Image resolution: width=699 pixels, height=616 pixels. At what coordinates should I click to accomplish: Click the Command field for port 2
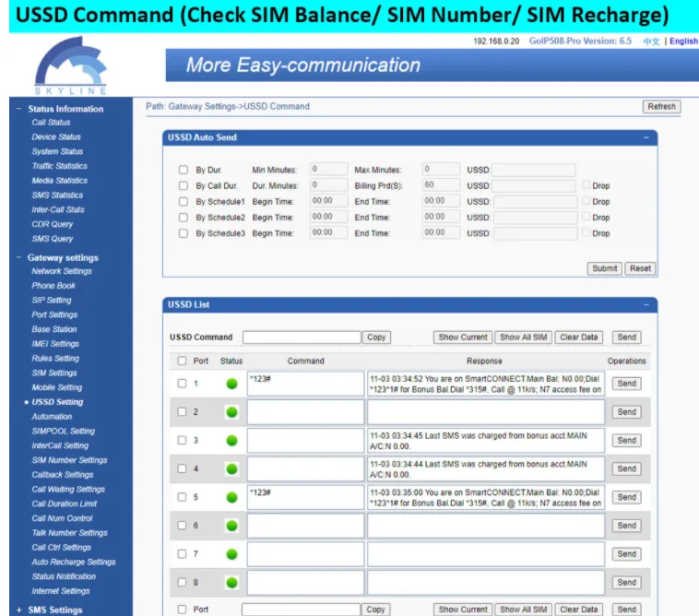coord(305,412)
